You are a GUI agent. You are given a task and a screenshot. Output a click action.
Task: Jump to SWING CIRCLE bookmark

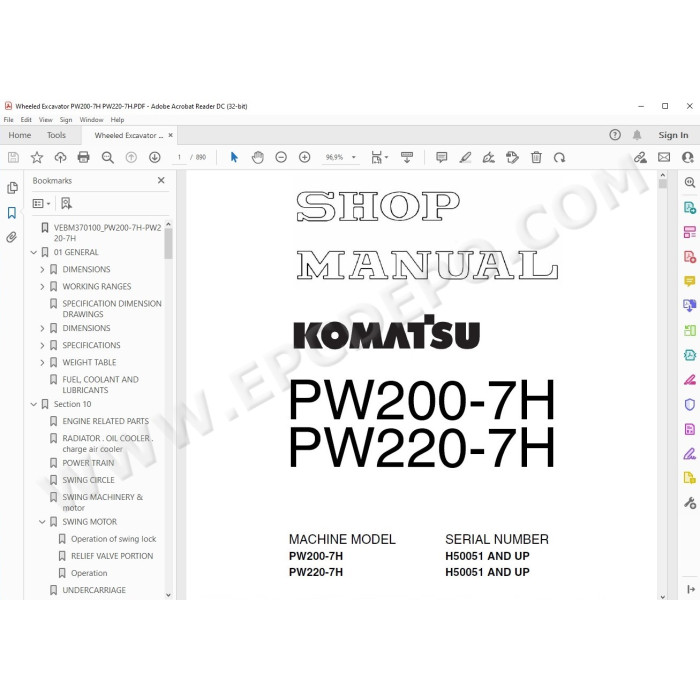[88, 480]
